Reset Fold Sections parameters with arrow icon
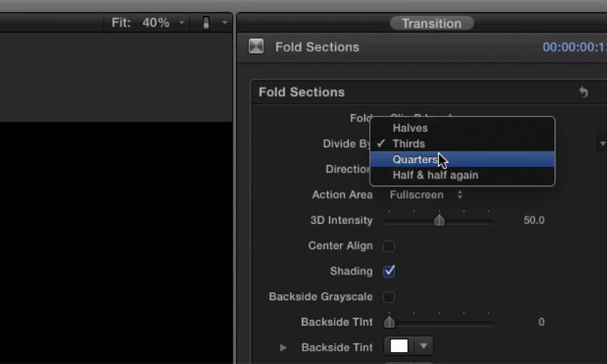 tap(583, 92)
